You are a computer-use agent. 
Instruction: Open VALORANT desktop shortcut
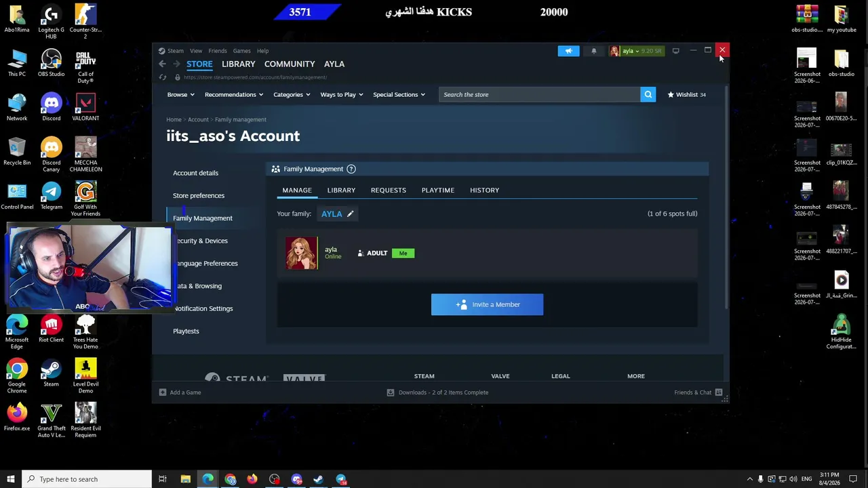click(x=85, y=108)
